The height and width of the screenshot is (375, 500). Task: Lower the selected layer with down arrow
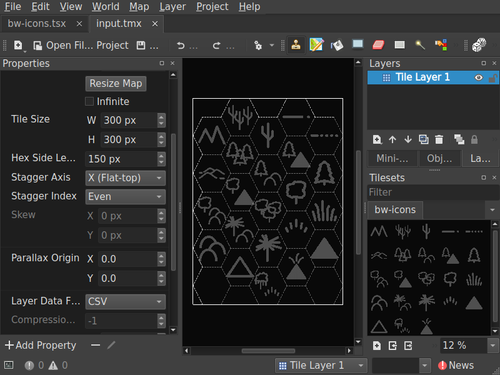408,139
